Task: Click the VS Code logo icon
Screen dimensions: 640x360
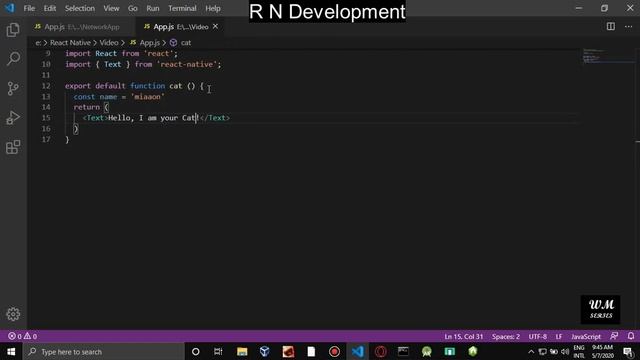Action: [x=9, y=8]
